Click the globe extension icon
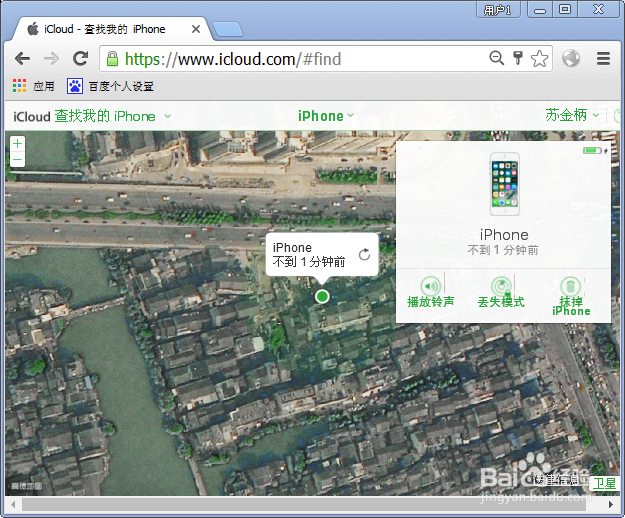Viewport: 625px width, 518px height. point(571,58)
